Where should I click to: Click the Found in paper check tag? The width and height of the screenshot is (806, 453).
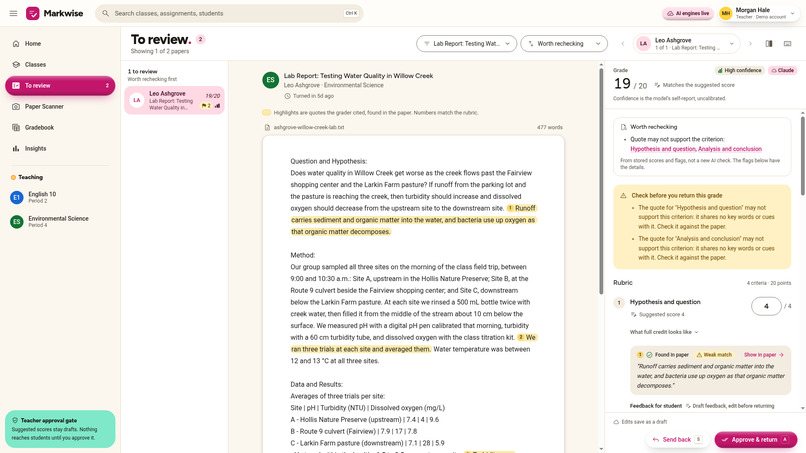tap(667, 355)
